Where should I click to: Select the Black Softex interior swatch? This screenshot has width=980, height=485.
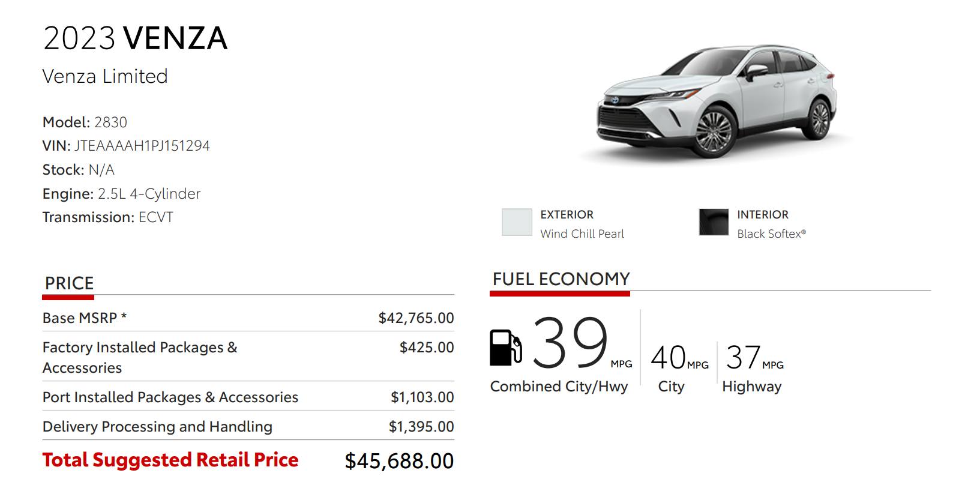click(714, 223)
